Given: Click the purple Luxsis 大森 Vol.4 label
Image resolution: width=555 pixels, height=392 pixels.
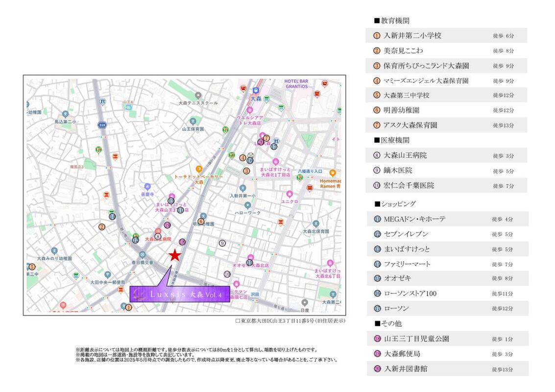Looking at the screenshot, I should 180,294.
